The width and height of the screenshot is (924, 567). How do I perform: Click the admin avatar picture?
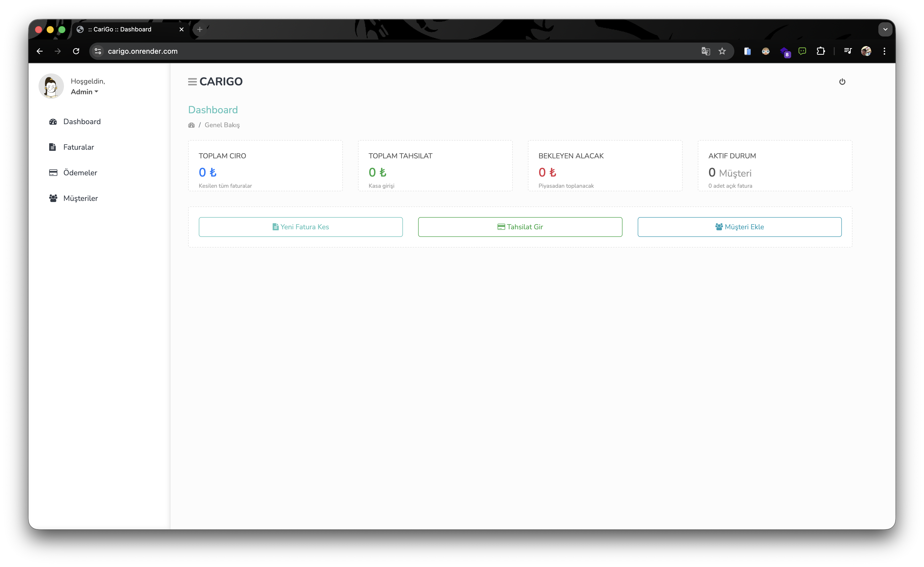[51, 86]
